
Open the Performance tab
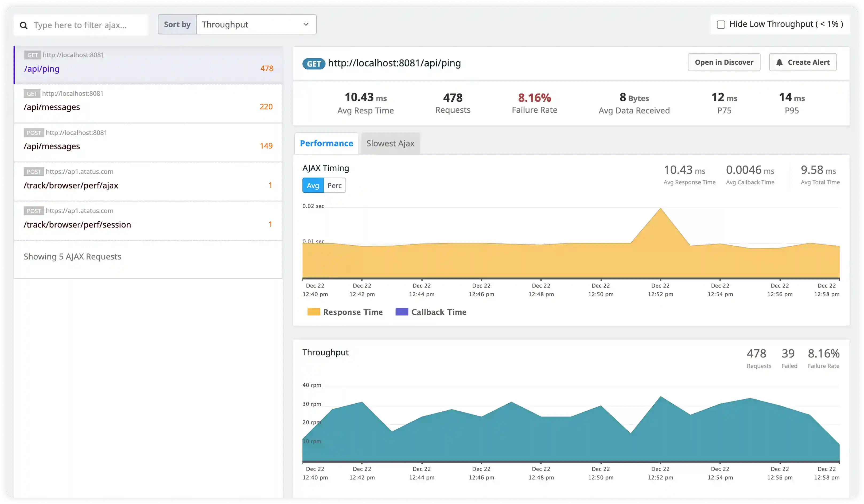pyautogui.click(x=326, y=143)
